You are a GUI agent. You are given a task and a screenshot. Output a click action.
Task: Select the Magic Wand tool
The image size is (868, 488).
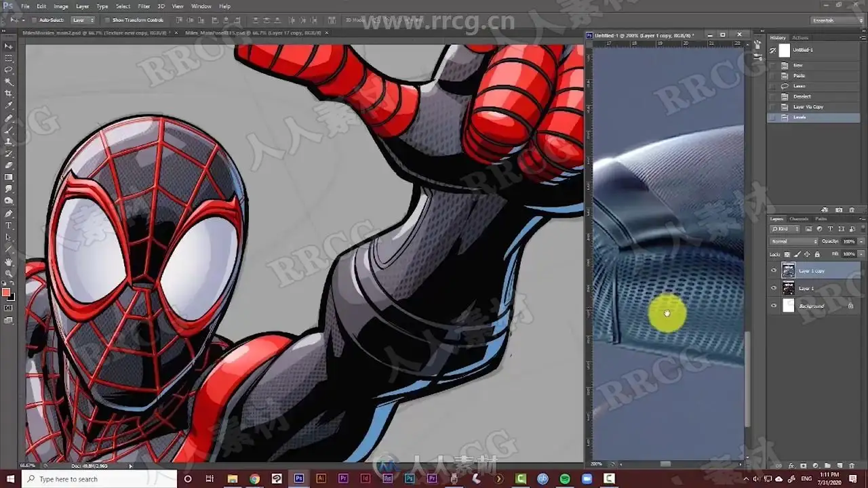(9, 81)
